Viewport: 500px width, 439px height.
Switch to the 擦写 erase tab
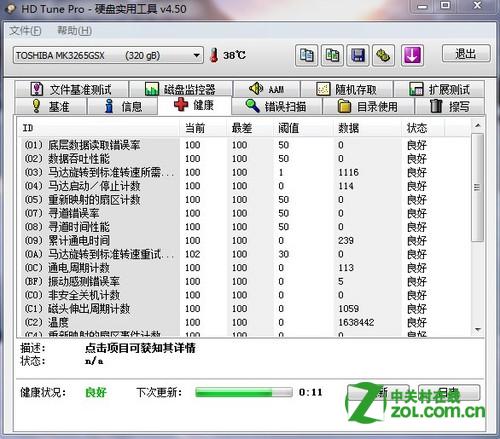(449, 107)
